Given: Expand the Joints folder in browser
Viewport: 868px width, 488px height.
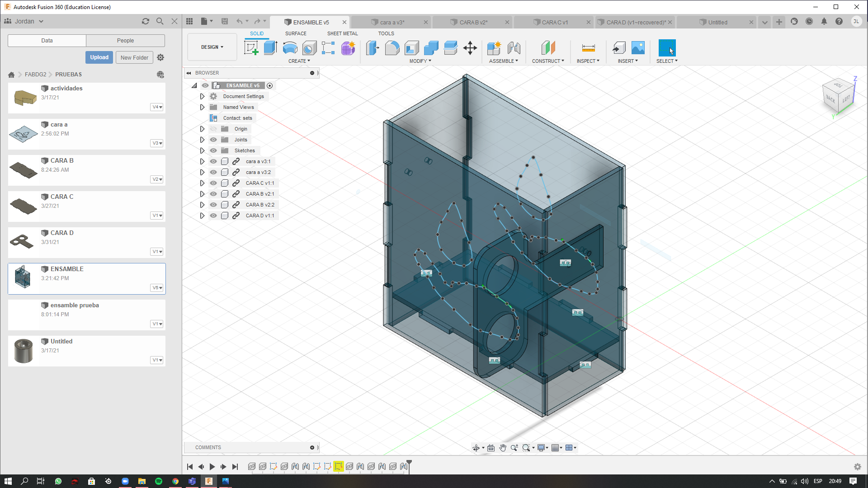Looking at the screenshot, I should (202, 140).
